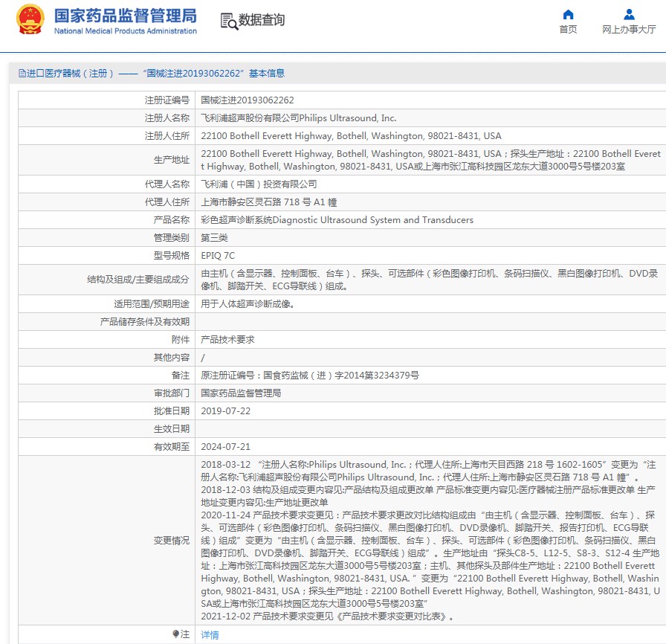Select agent address 上海市静安区灵石路 718 号 A1 幢
The width and height of the screenshot is (666, 644).
[x=269, y=202]
